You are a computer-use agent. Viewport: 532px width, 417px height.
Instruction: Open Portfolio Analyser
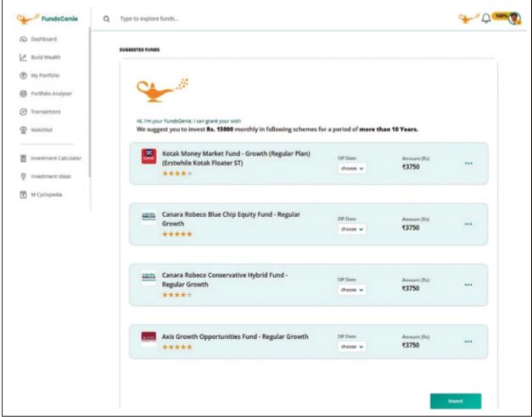pos(51,93)
